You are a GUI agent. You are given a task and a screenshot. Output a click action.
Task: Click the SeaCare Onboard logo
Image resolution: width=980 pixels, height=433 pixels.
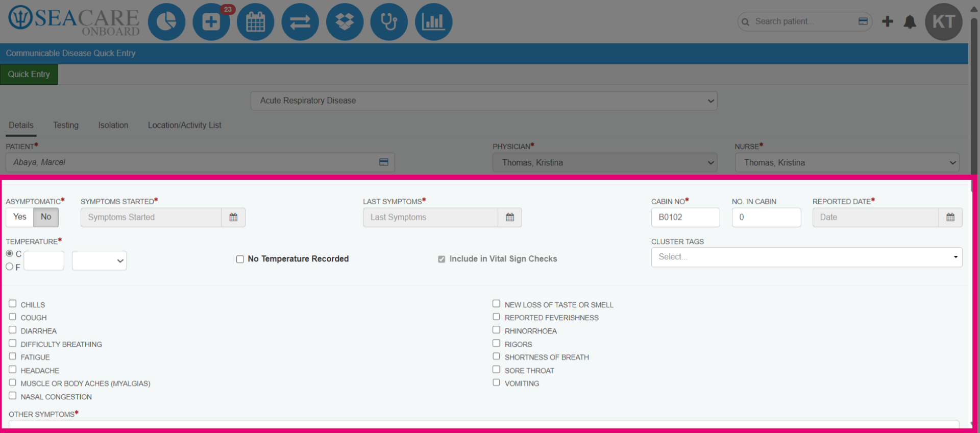(73, 20)
